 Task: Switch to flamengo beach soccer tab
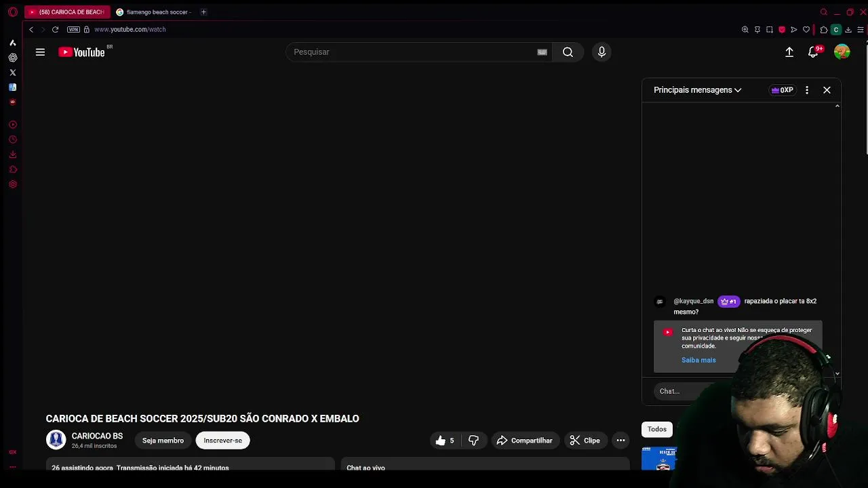tap(155, 12)
